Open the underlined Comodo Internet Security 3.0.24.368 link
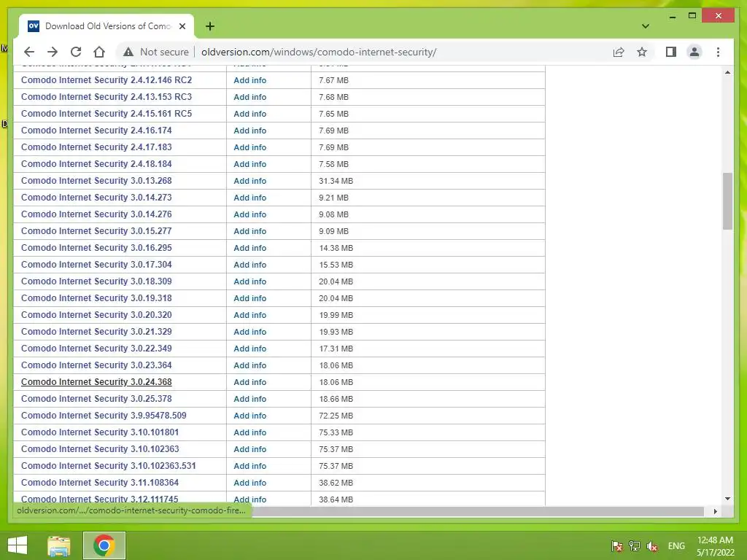 [96, 382]
